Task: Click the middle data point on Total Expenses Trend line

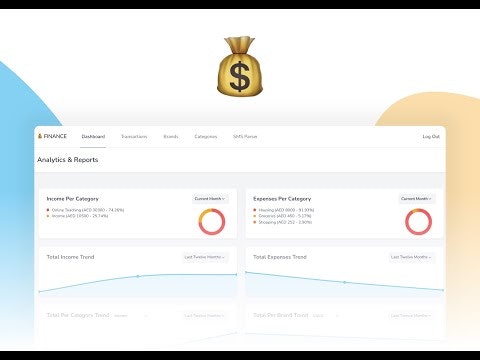Action: 344,282
